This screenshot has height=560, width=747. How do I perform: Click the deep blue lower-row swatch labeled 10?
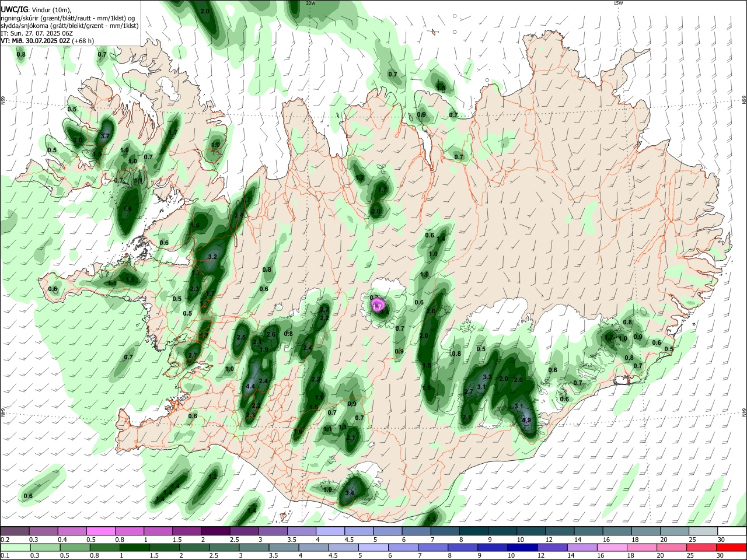point(523,547)
